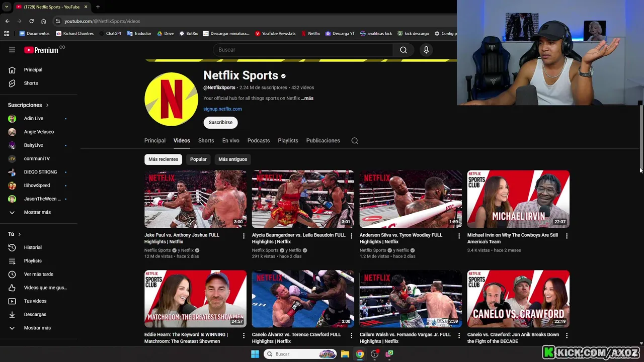Screen dimensions: 644x362
Task: Click Windows taskbar Buscar search box
Action: coord(300,354)
